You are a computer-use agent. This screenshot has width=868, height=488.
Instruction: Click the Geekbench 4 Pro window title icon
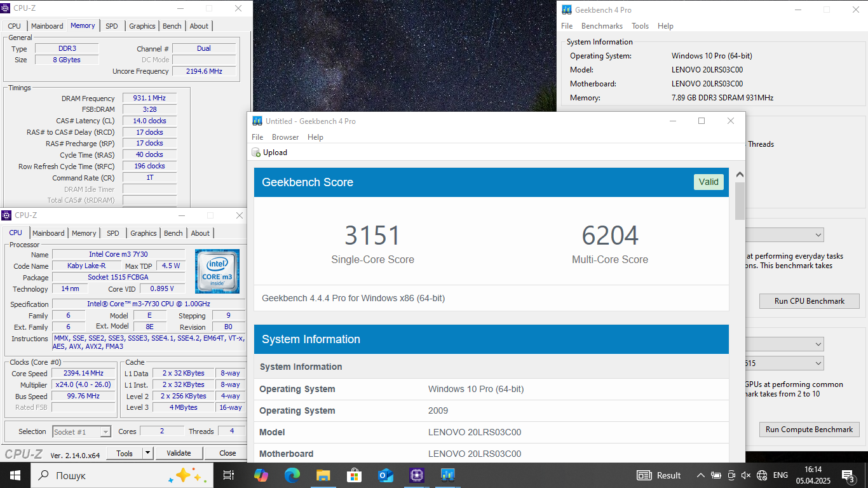coord(567,10)
